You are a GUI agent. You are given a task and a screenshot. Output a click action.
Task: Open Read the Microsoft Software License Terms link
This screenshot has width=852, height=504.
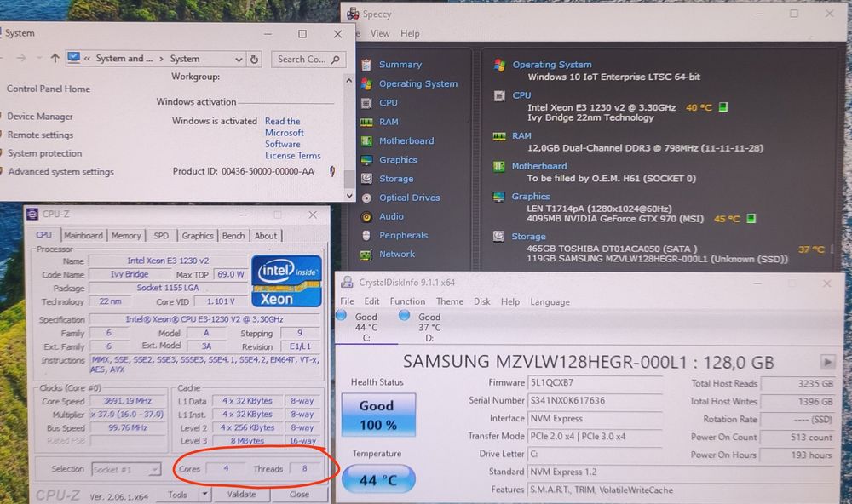point(292,139)
